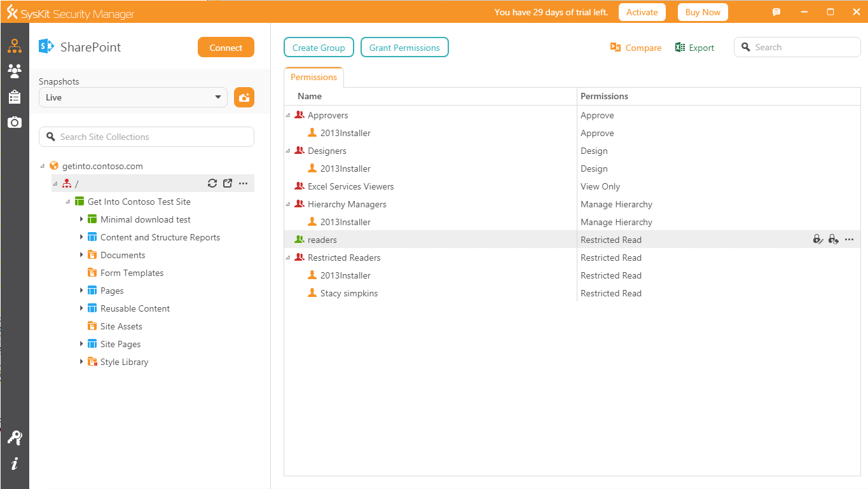Open the snapshots camera sidebar icon
Image resolution: width=868 pixels, height=489 pixels.
pos(14,122)
